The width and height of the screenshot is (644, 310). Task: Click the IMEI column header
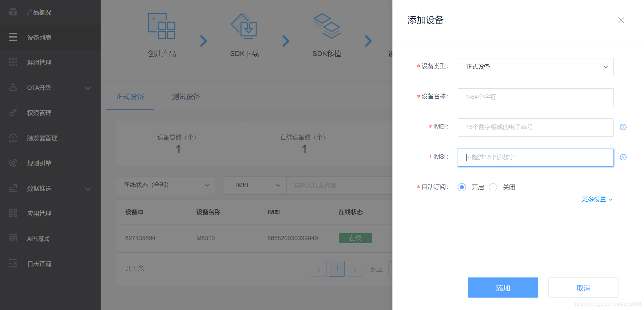(x=274, y=212)
